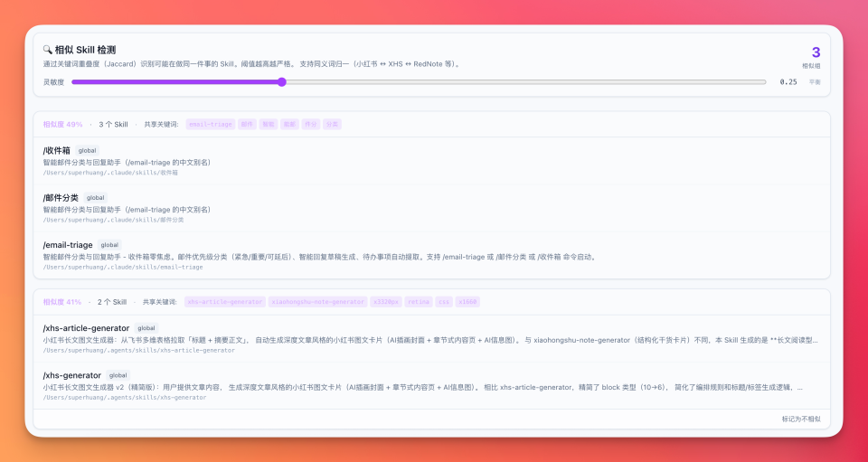The image size is (868, 462).
Task: Click the global badge beside /邮件分类
Action: point(95,197)
